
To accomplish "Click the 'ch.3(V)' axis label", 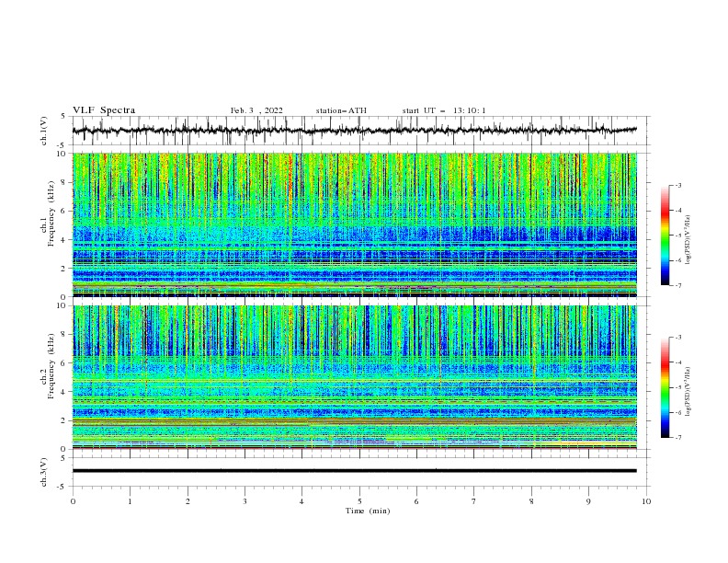I will 44,472.
